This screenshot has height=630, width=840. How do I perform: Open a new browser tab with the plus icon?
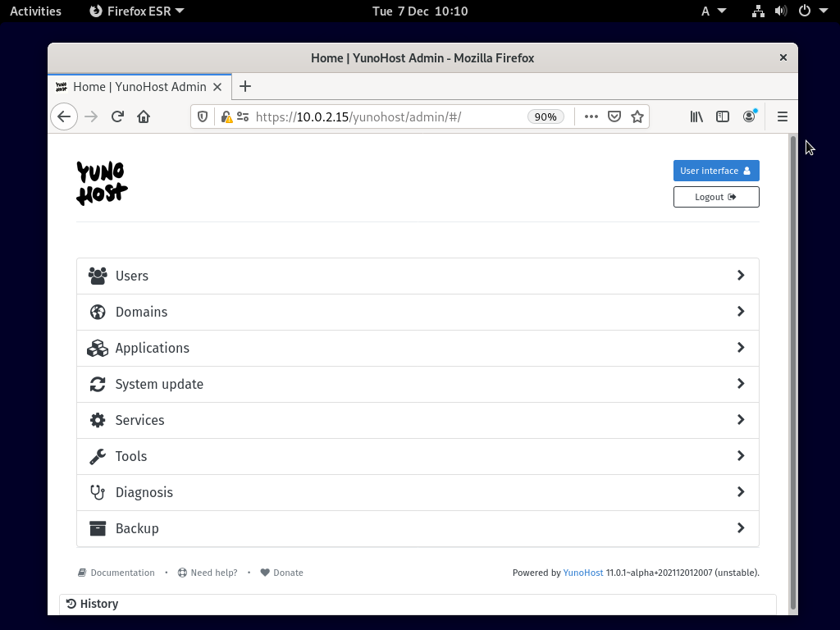point(244,86)
